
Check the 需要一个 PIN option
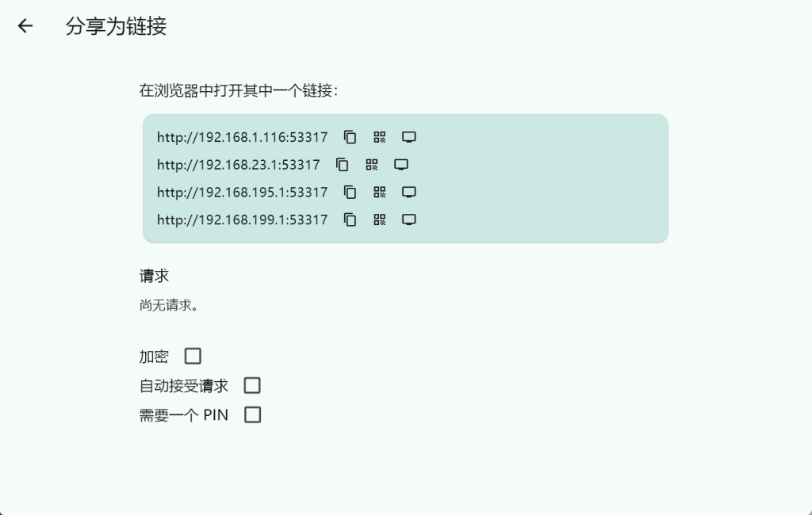(x=252, y=414)
